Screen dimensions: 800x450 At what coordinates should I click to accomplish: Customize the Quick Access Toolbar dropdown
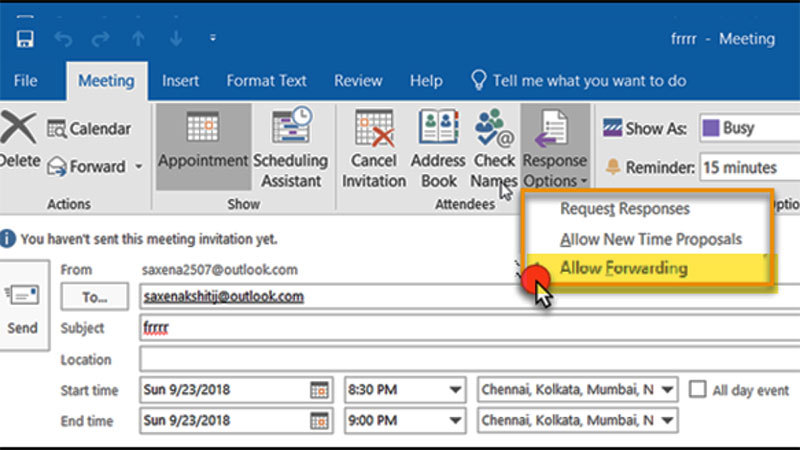pyautogui.click(x=213, y=38)
